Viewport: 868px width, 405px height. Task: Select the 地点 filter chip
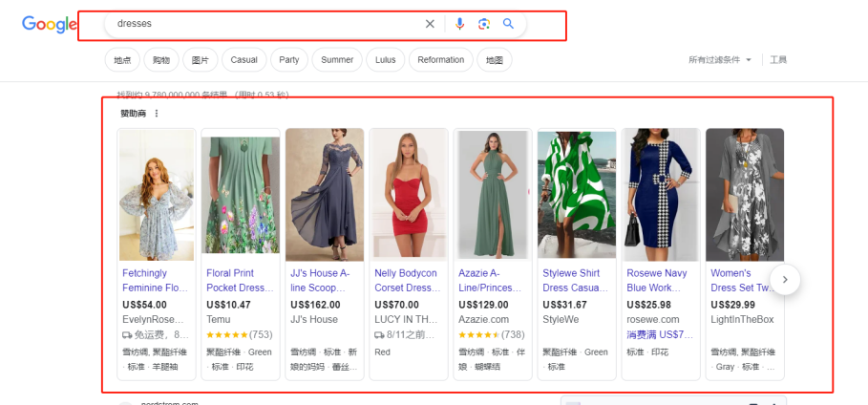[x=122, y=60]
